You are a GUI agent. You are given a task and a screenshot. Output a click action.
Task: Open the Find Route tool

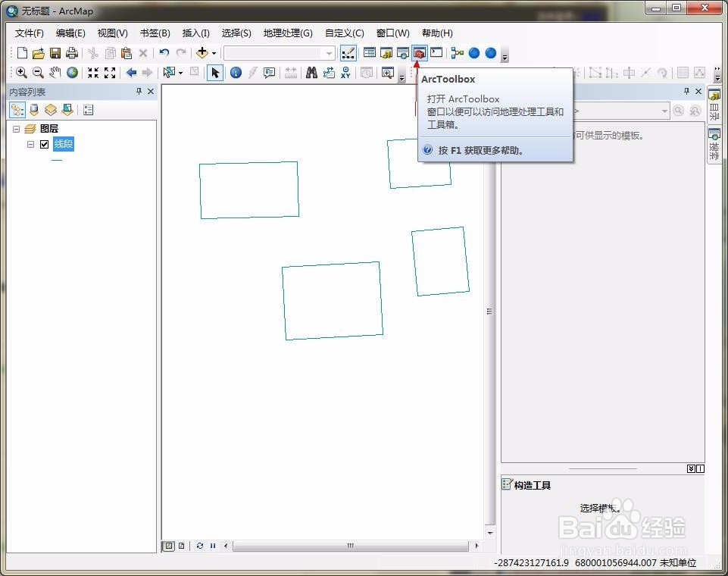(329, 73)
